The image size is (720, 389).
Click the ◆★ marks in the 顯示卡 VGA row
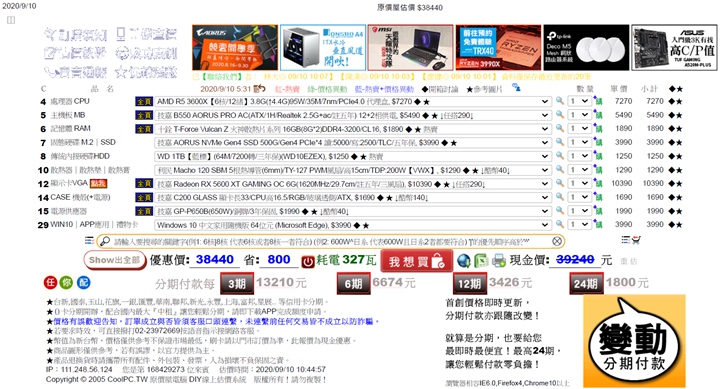tap(675, 183)
